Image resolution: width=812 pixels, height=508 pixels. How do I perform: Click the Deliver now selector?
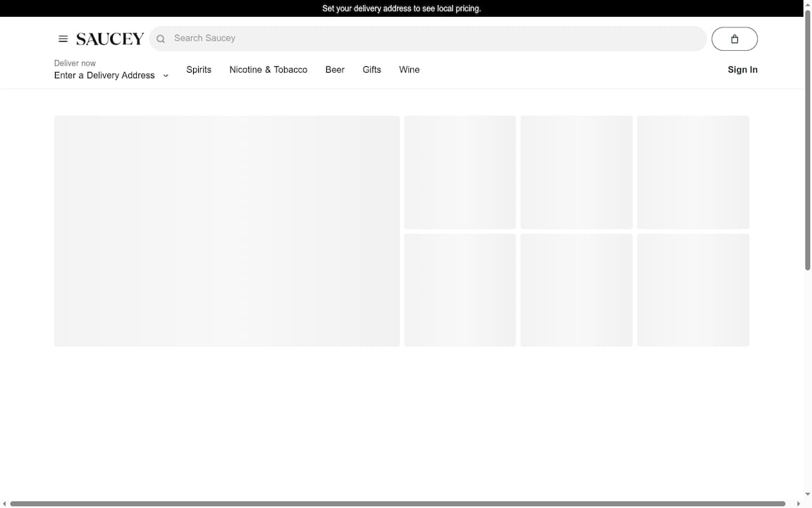(75, 63)
